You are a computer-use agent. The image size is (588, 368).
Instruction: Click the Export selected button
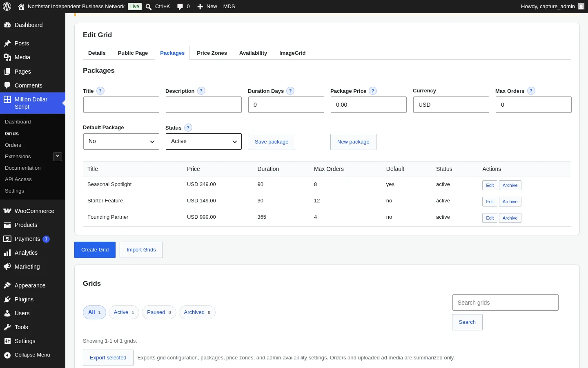pos(108,358)
